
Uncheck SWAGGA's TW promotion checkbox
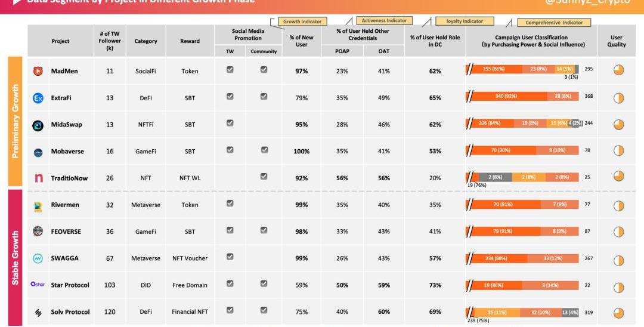[x=230, y=257]
